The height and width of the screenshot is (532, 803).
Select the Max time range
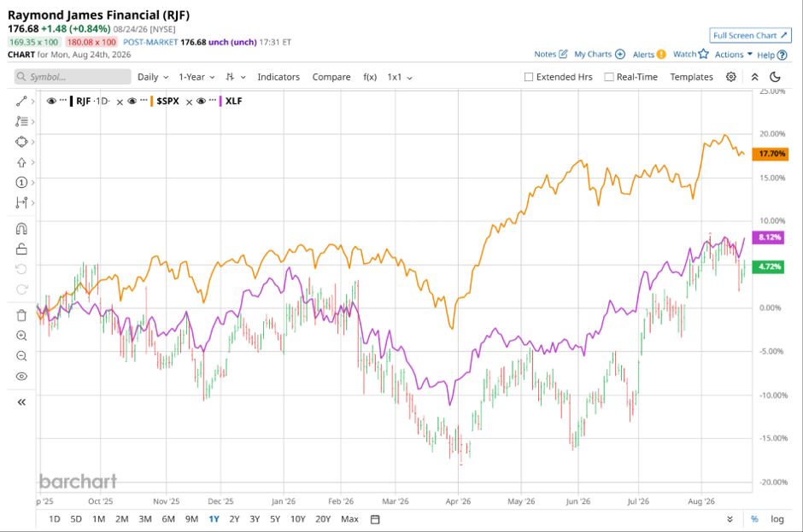click(349, 519)
